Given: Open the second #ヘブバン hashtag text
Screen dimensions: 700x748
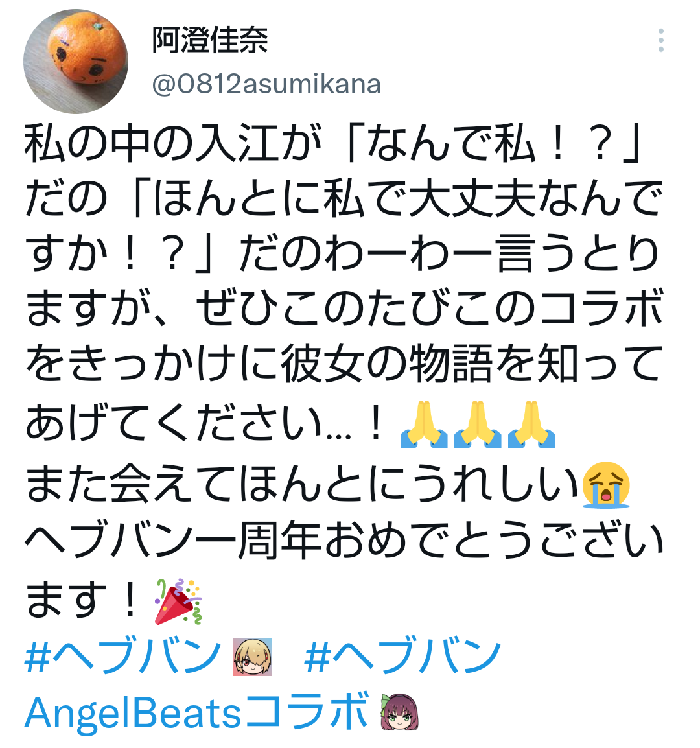Looking at the screenshot, I should (x=402, y=657).
